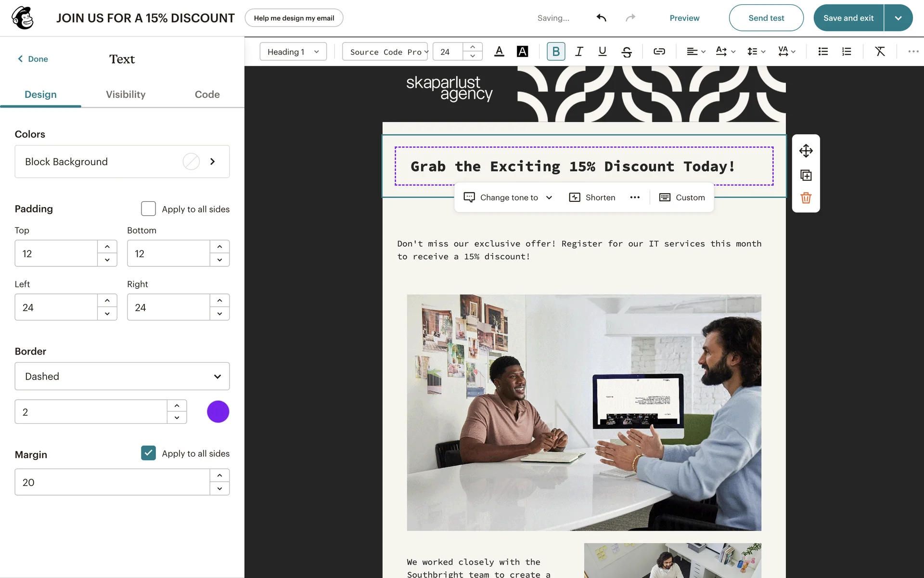
Task: Open the purple border color swatch
Action: click(218, 412)
